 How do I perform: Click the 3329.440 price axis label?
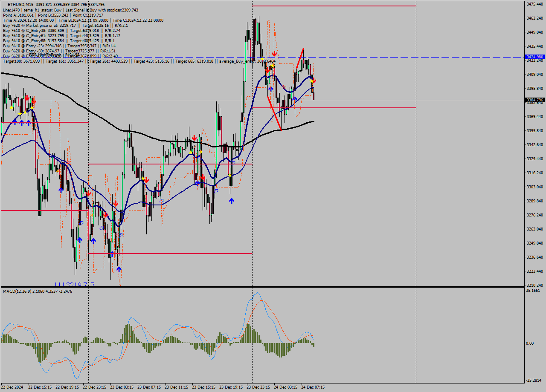535,159
